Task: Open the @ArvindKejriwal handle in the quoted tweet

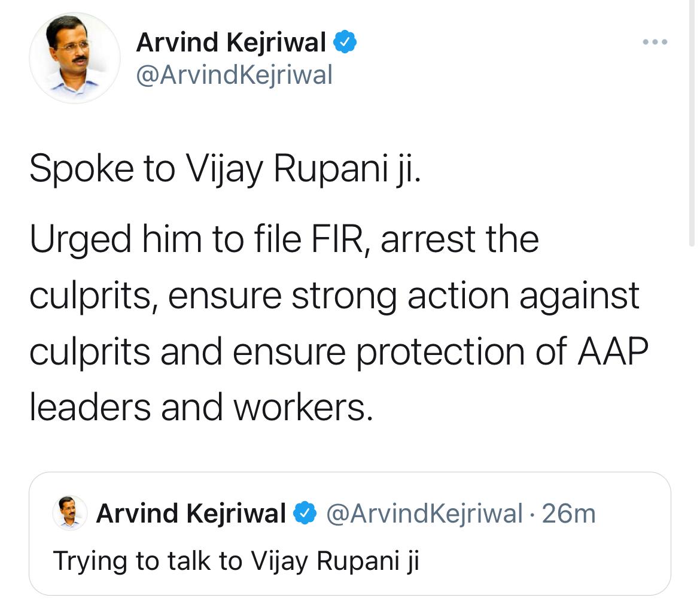Action: [424, 513]
